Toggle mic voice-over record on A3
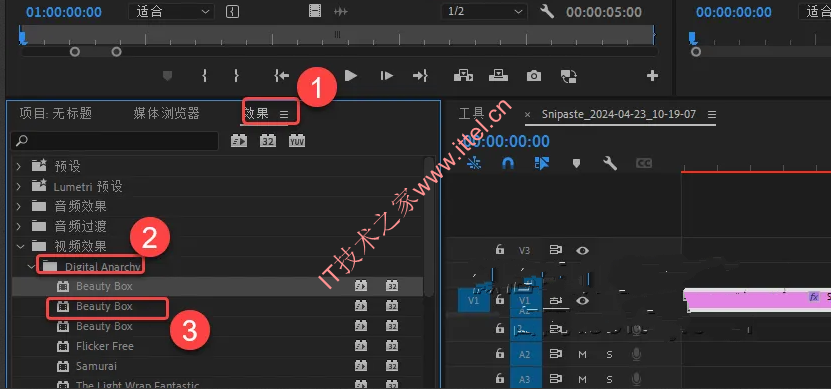The image size is (831, 389). pos(636,379)
